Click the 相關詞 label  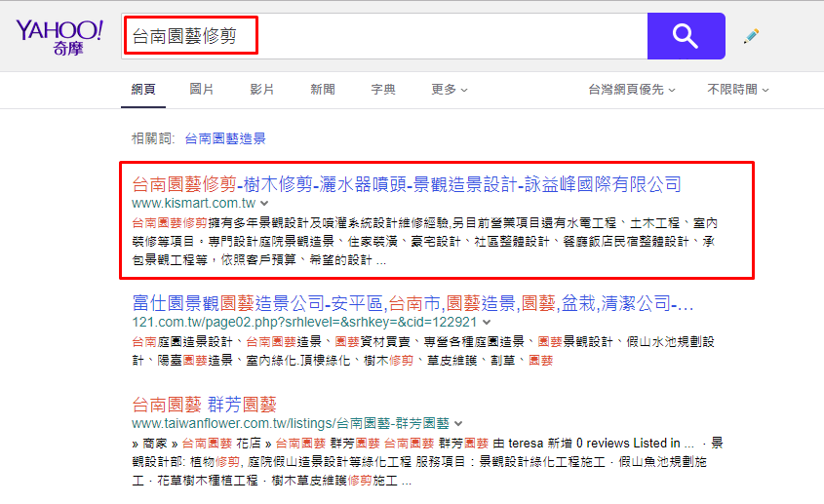click(x=153, y=138)
